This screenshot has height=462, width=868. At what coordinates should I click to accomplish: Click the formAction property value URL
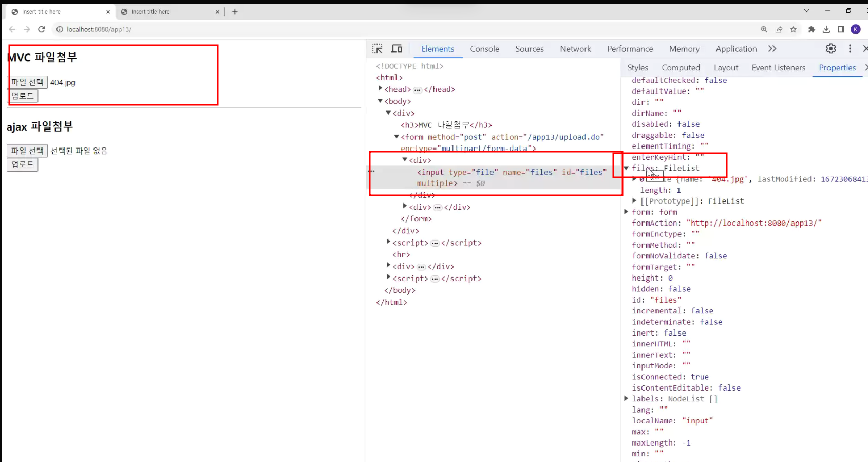(754, 223)
